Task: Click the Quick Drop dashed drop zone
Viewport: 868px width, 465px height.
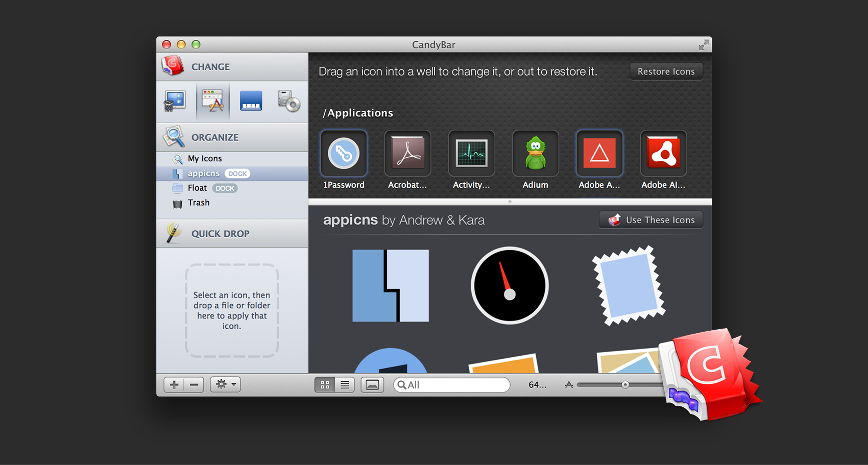Action: (x=232, y=310)
